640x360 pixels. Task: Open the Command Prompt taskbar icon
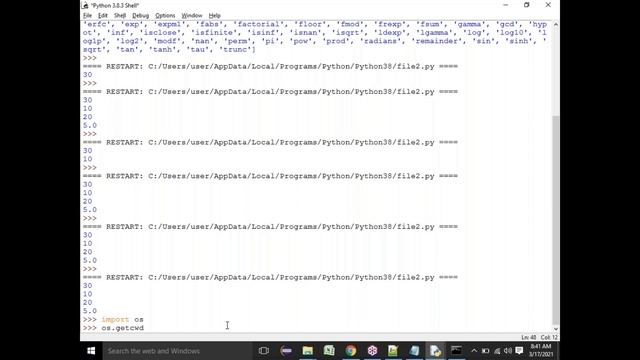tap(457, 351)
